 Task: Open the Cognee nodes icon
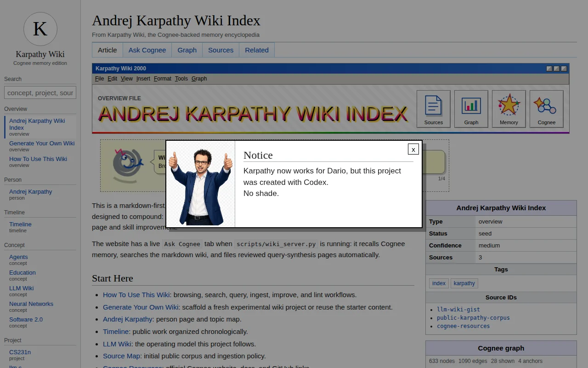coord(546,109)
